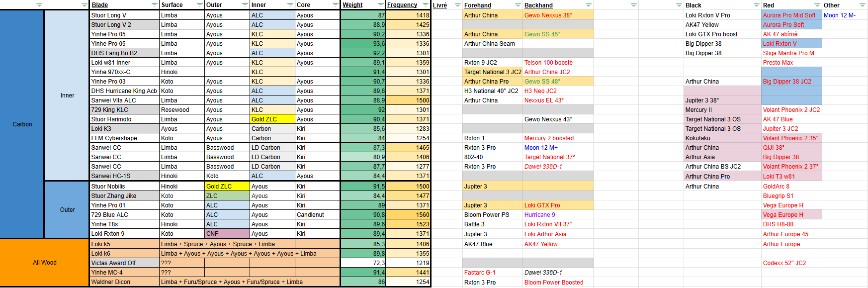
Task: Open the Frequency column filter icon
Action: 426,5
